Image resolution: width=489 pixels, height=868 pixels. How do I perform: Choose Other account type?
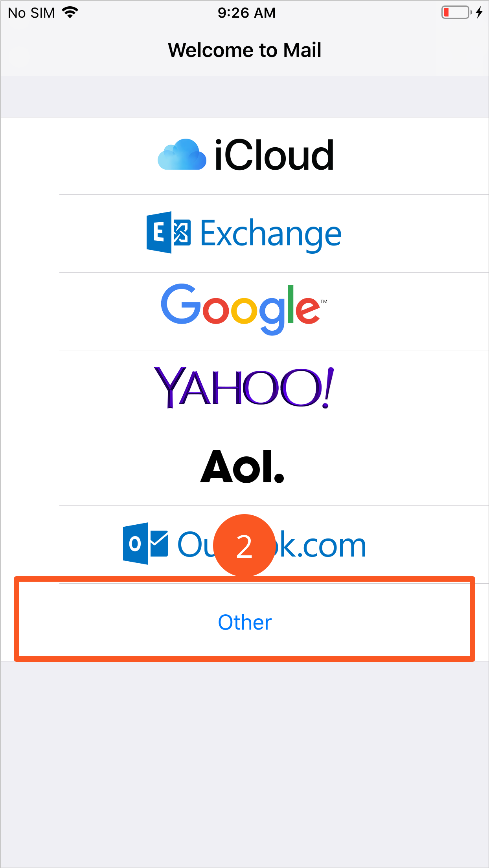(x=244, y=623)
